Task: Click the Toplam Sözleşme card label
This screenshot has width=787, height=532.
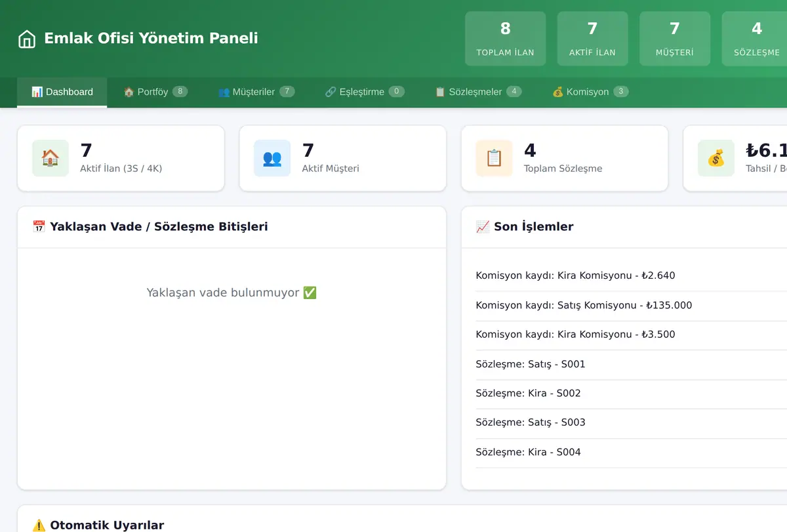Action: 563,169
